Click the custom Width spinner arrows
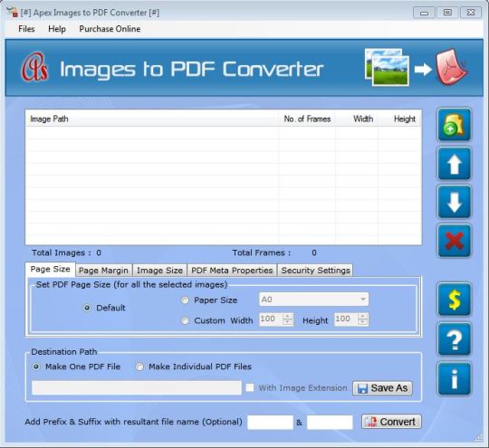Image resolution: width=489 pixels, height=448 pixels. pos(288,319)
